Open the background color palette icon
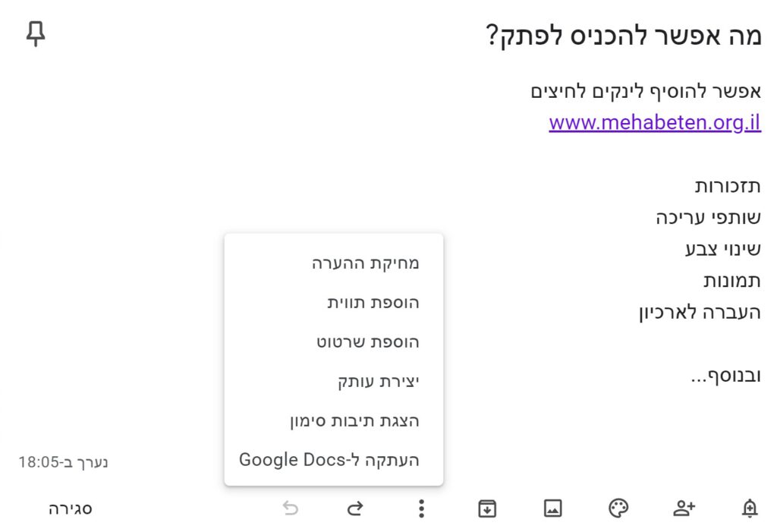Screen dimensions: 777x532 pos(618,508)
